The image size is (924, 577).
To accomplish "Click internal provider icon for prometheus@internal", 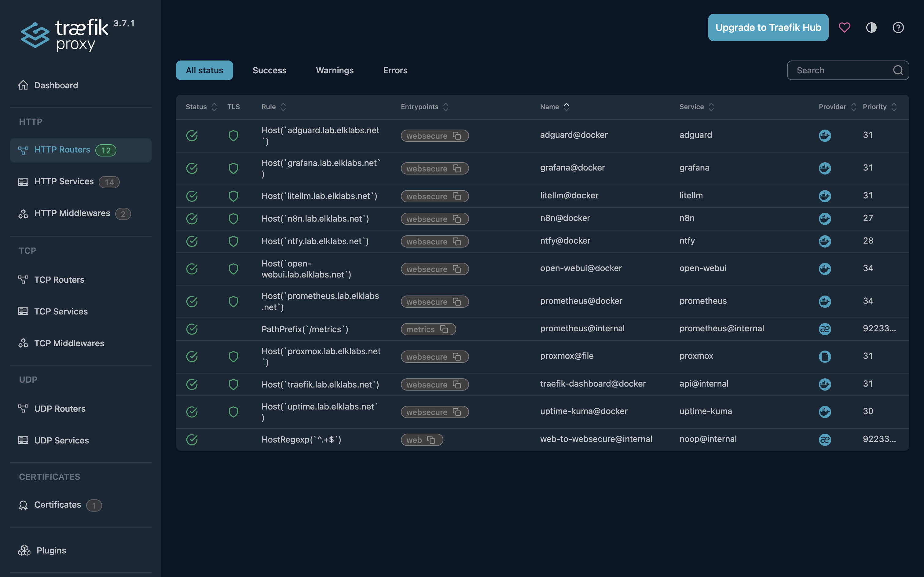I will (x=824, y=329).
